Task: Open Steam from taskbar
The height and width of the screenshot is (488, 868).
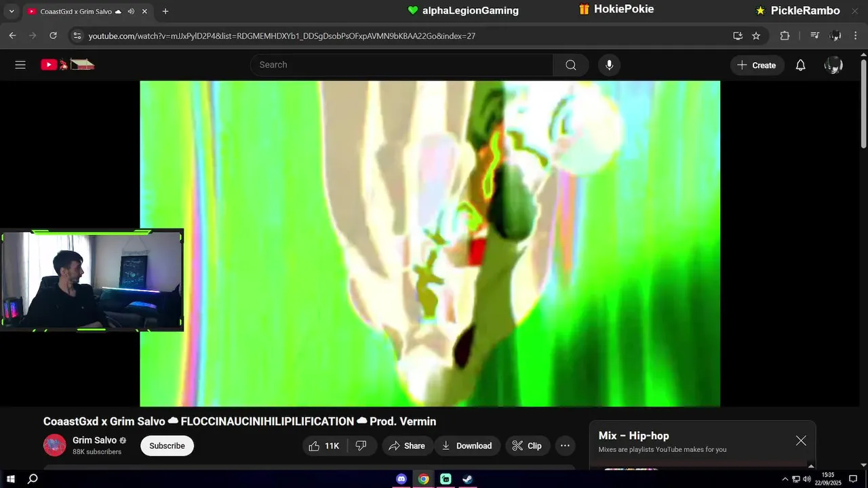Action: click(467, 479)
